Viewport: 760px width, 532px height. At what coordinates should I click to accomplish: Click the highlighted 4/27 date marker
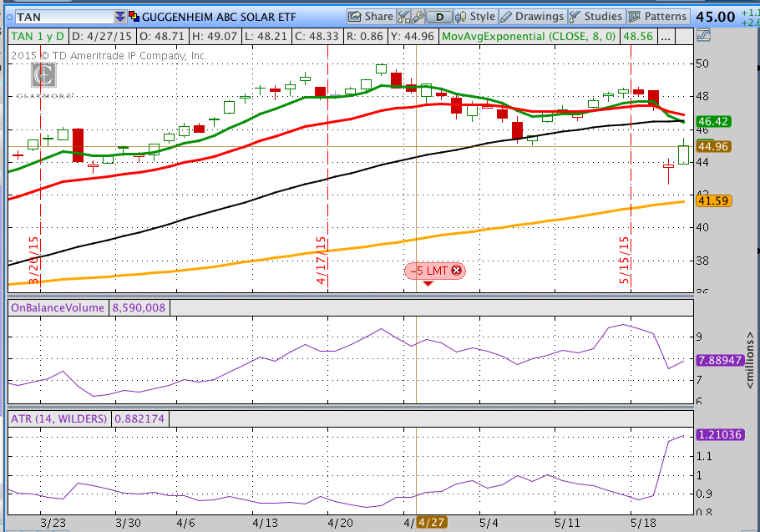pyautogui.click(x=432, y=523)
